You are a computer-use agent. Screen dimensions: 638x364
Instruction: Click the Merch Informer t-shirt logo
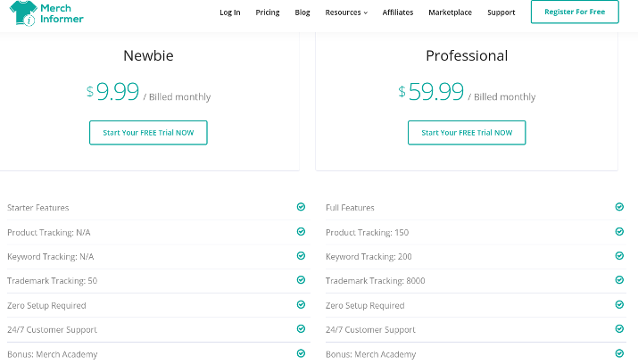(23, 13)
